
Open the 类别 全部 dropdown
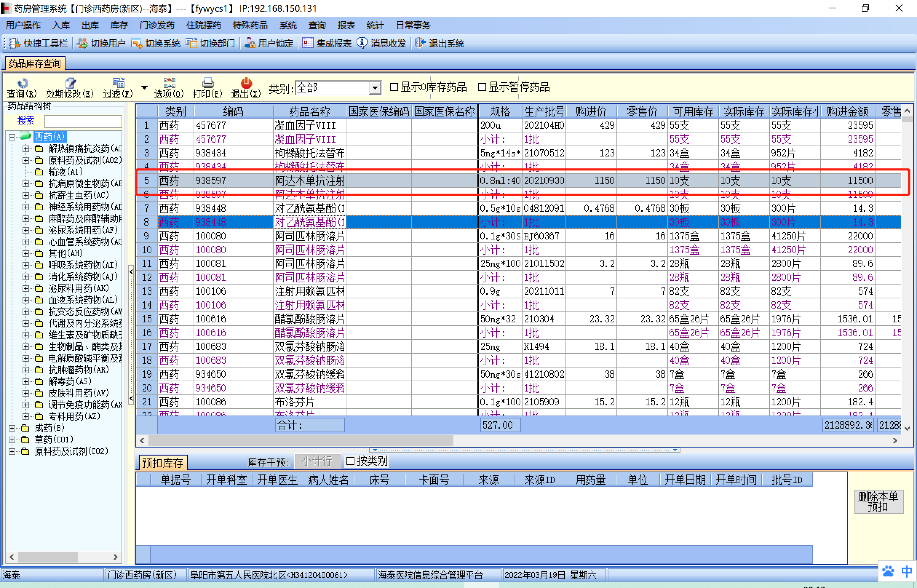click(x=375, y=88)
